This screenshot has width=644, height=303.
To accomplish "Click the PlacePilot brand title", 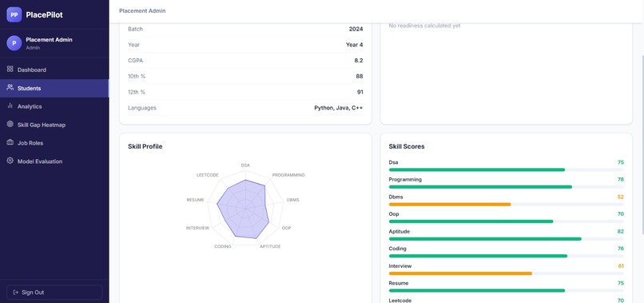I will click(45, 15).
